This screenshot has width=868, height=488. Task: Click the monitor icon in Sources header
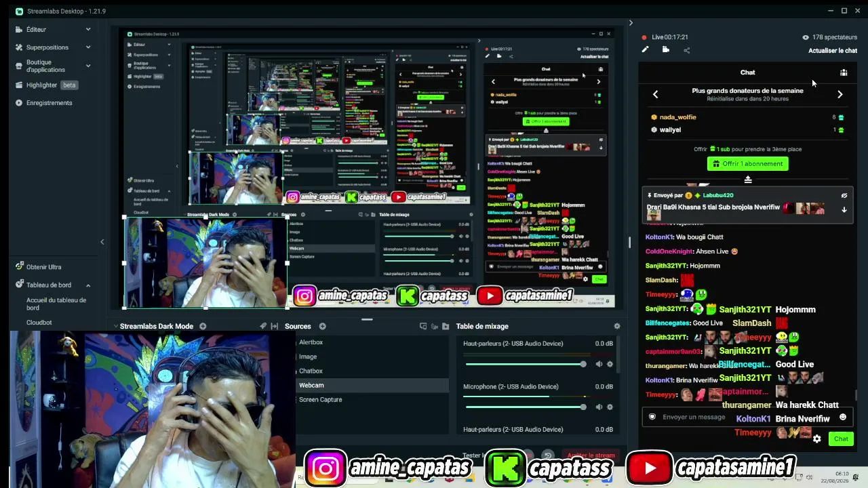423,327
